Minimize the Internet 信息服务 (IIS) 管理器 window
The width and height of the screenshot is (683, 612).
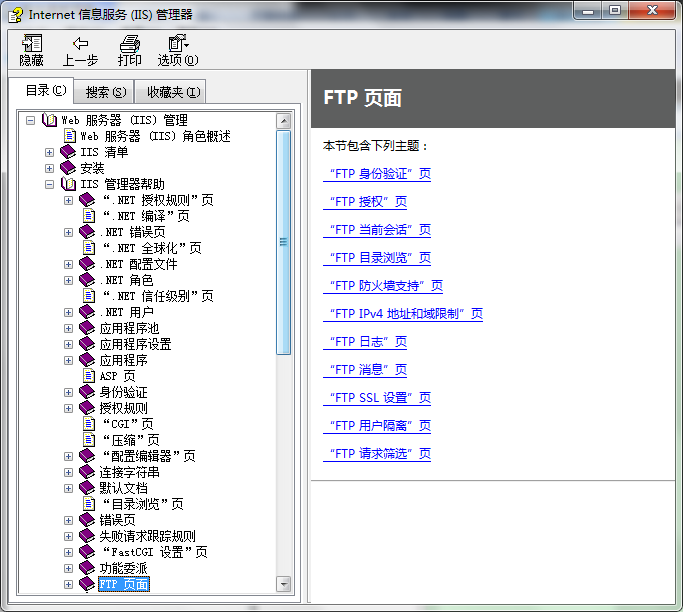[588, 10]
